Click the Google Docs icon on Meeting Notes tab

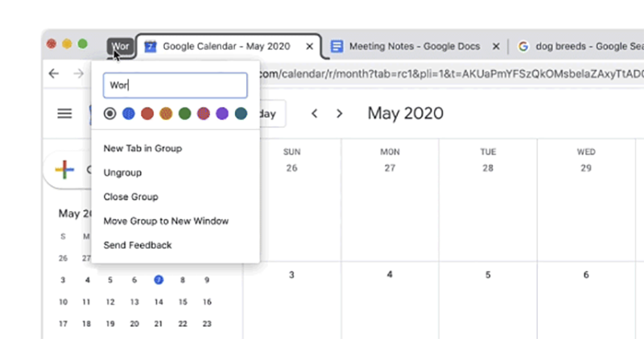pos(337,47)
